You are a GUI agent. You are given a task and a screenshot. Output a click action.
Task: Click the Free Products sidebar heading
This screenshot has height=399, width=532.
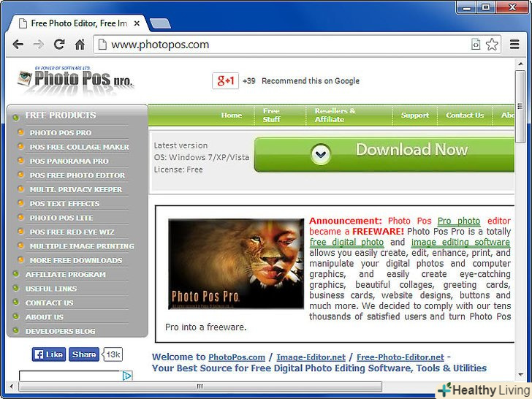point(61,115)
